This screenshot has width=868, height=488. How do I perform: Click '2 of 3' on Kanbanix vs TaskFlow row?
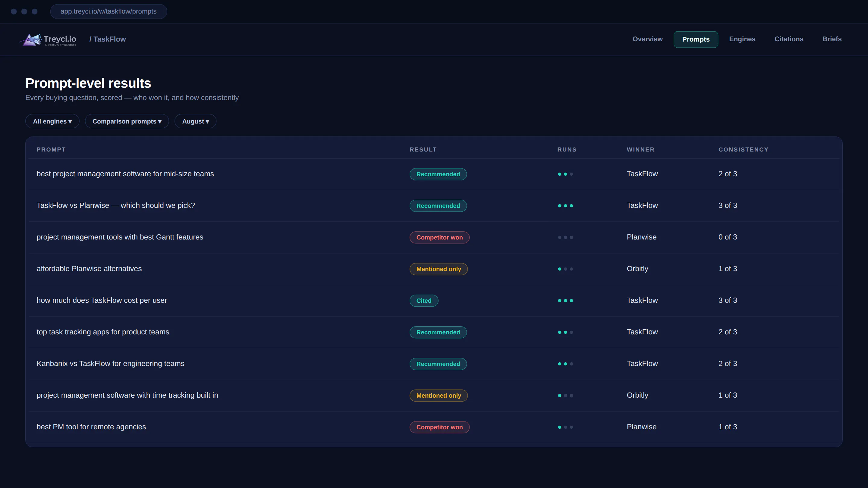(x=728, y=364)
